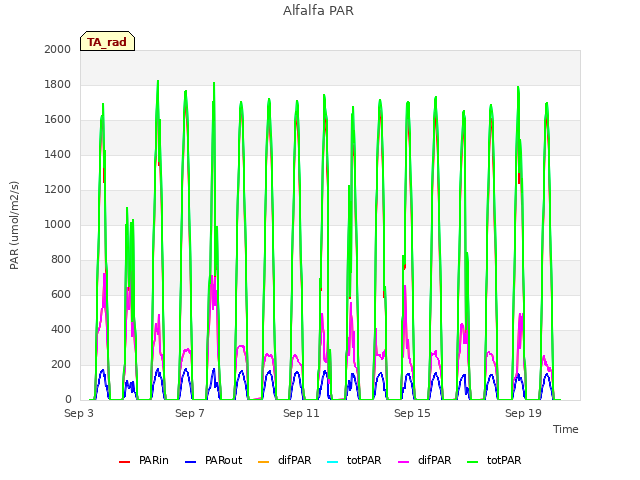The image size is (640, 480).
Task: Click the 1000 y-axis tick label
Action: tap(58, 224)
